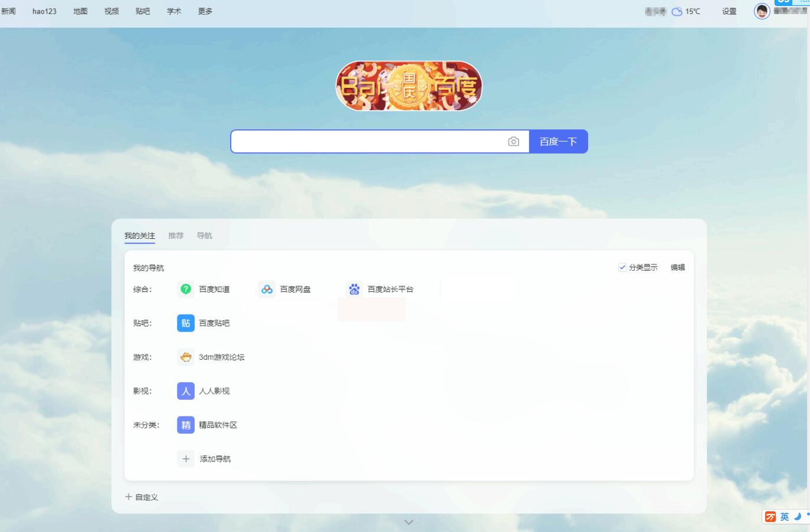The width and height of the screenshot is (810, 532).
Task: Click the 贴吧: category label
Action: click(x=143, y=323)
